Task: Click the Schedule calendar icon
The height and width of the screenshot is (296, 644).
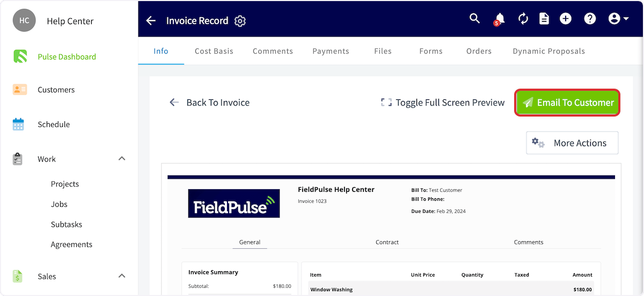Action: click(18, 124)
